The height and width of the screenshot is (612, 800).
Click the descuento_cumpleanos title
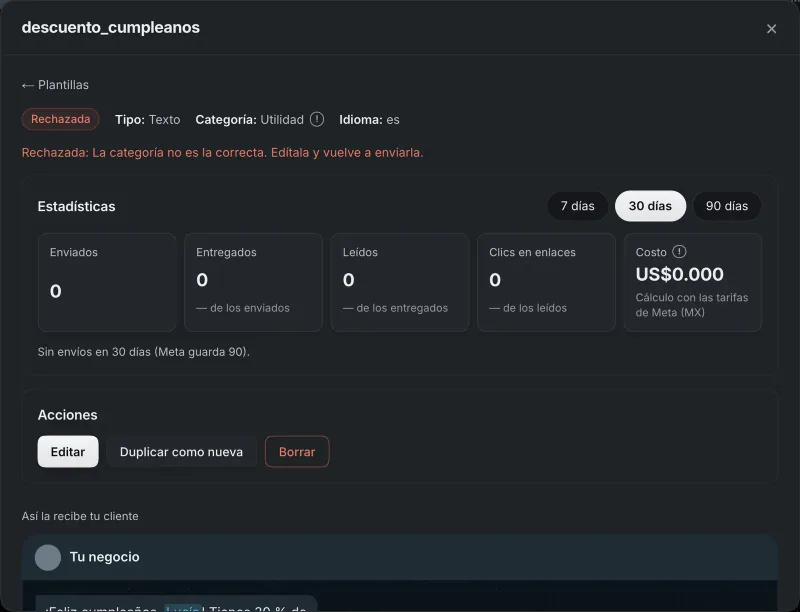111,27
